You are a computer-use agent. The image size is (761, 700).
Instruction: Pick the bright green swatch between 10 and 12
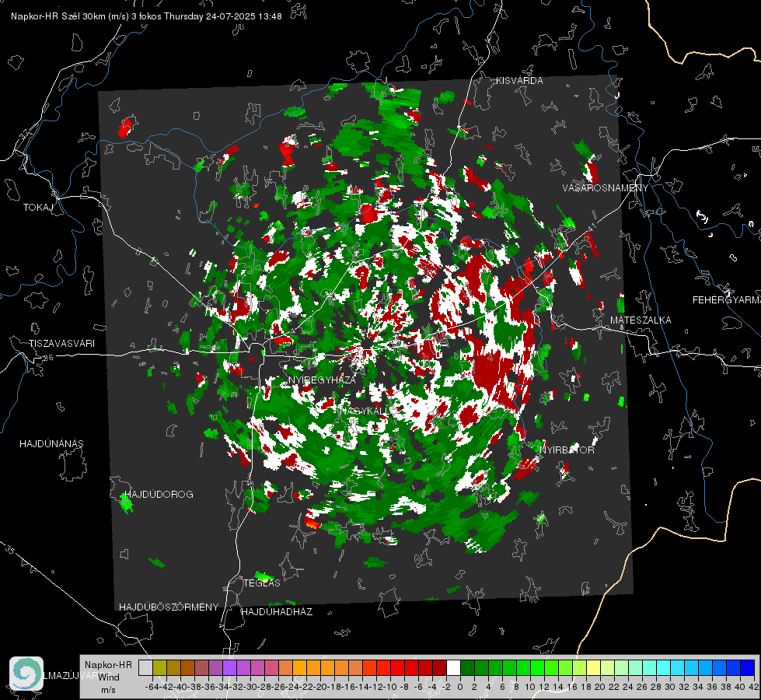(x=538, y=668)
